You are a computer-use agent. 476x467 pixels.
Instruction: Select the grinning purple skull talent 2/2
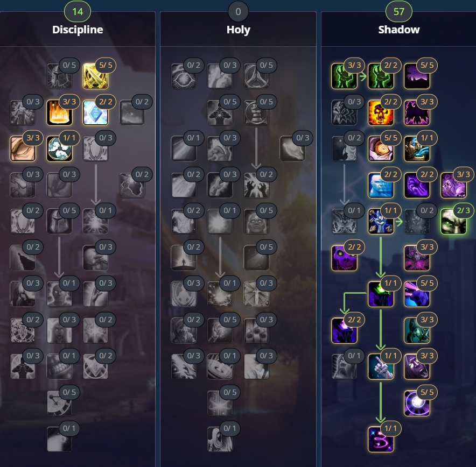(x=344, y=258)
